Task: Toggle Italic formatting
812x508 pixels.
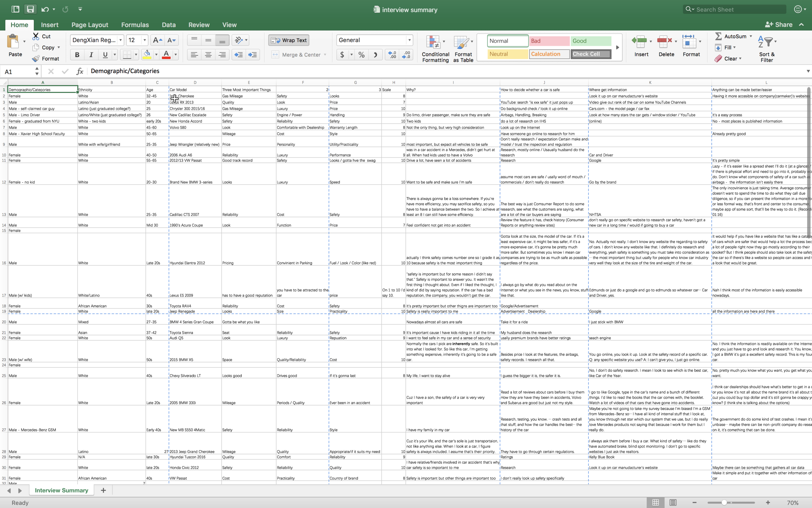Action: 91,54
